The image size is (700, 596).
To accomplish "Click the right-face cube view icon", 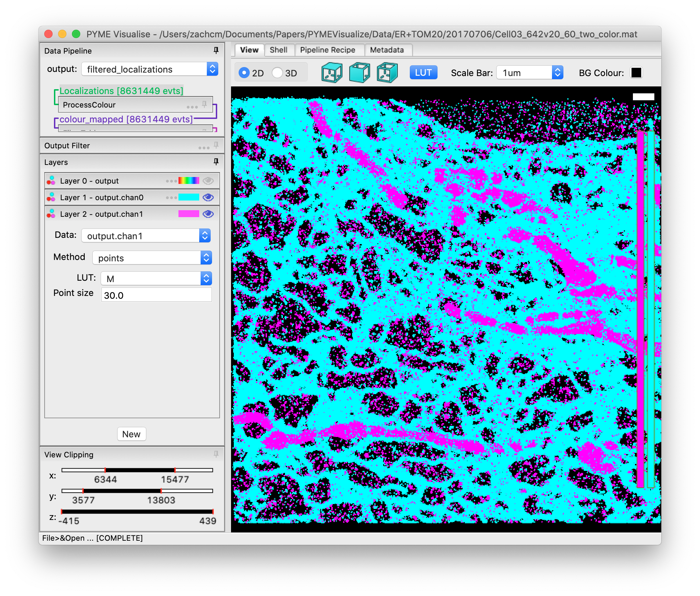I will click(387, 73).
